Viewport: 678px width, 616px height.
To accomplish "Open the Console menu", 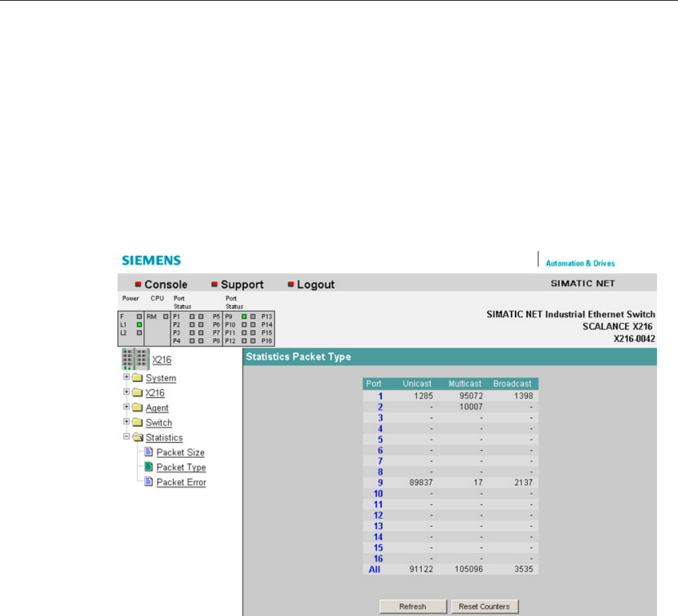I will click(166, 285).
